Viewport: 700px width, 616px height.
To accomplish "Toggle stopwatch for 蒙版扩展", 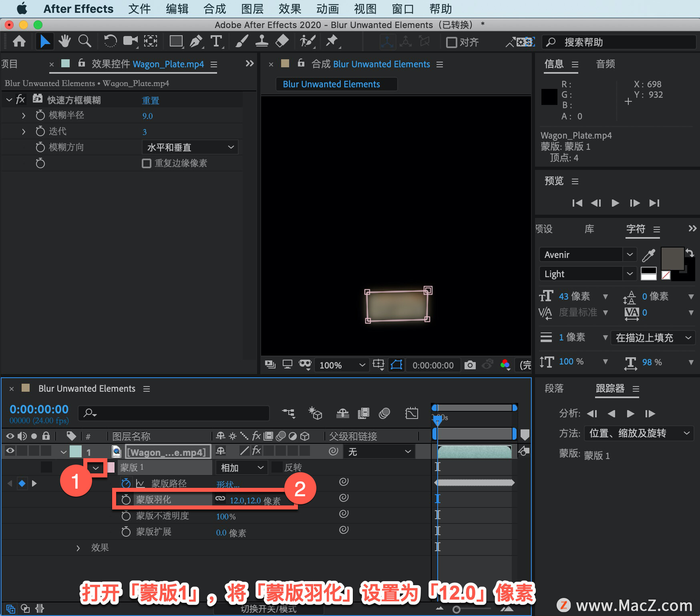I will pos(126,531).
